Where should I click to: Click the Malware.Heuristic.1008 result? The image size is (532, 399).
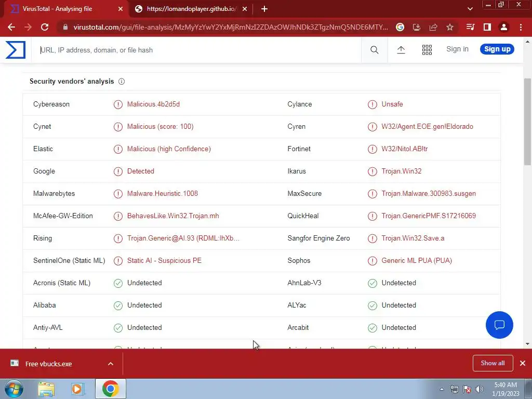click(x=163, y=193)
